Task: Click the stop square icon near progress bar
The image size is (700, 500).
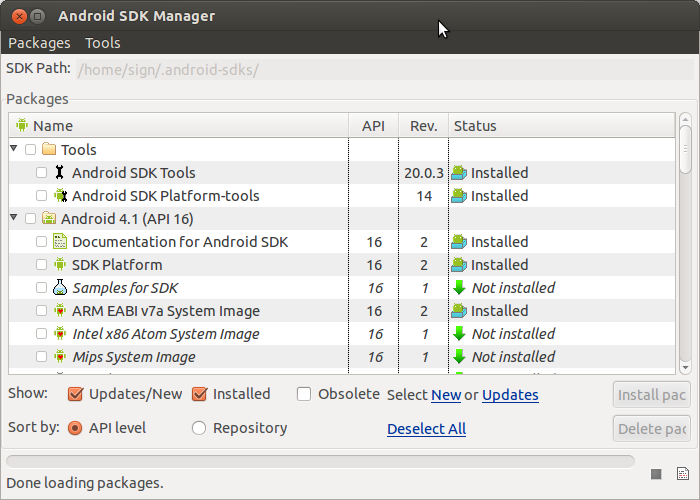Action: (656, 474)
